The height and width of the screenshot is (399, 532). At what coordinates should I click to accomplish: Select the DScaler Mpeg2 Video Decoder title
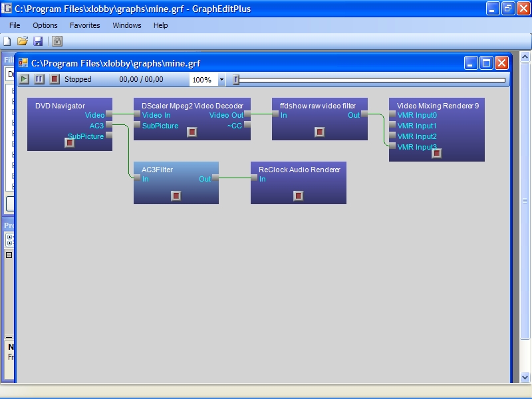[x=192, y=106]
